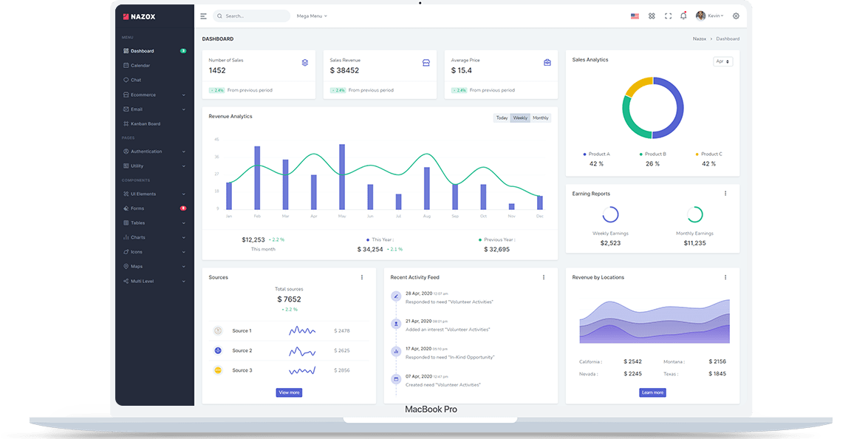868x439 pixels.
Task: Open the Sources card options menu
Action: pyautogui.click(x=362, y=277)
